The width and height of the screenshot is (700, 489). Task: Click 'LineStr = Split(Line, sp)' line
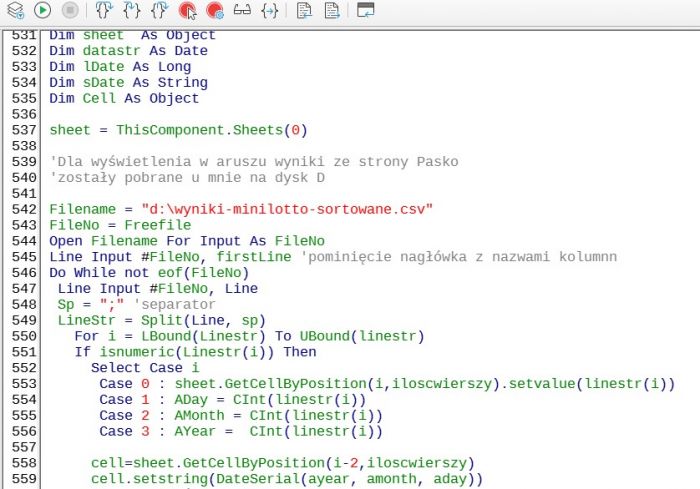tap(162, 320)
